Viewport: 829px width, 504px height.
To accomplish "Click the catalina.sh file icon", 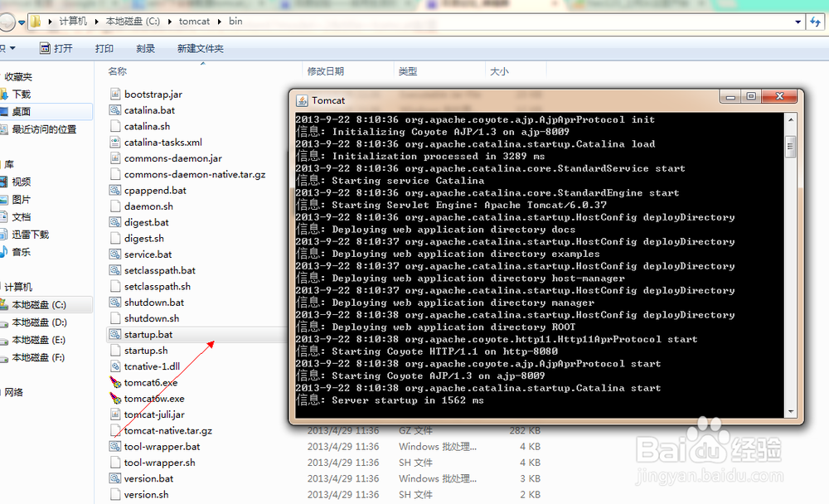I will pyautogui.click(x=115, y=126).
